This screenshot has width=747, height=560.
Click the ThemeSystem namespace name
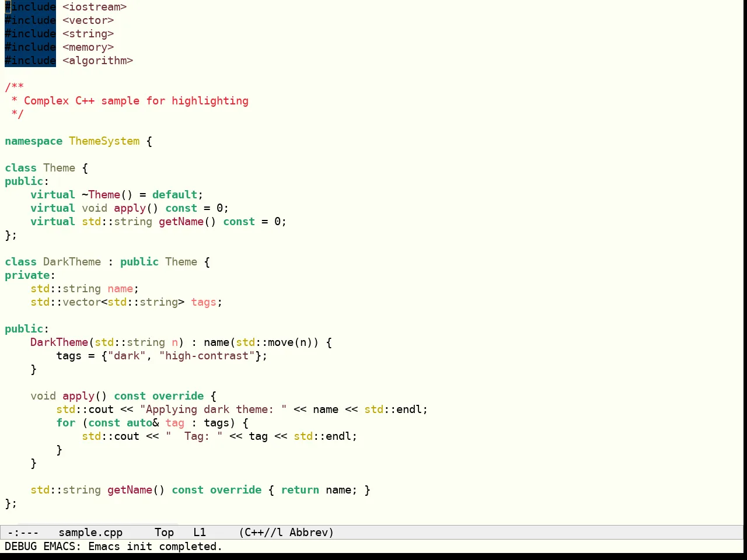pos(104,141)
